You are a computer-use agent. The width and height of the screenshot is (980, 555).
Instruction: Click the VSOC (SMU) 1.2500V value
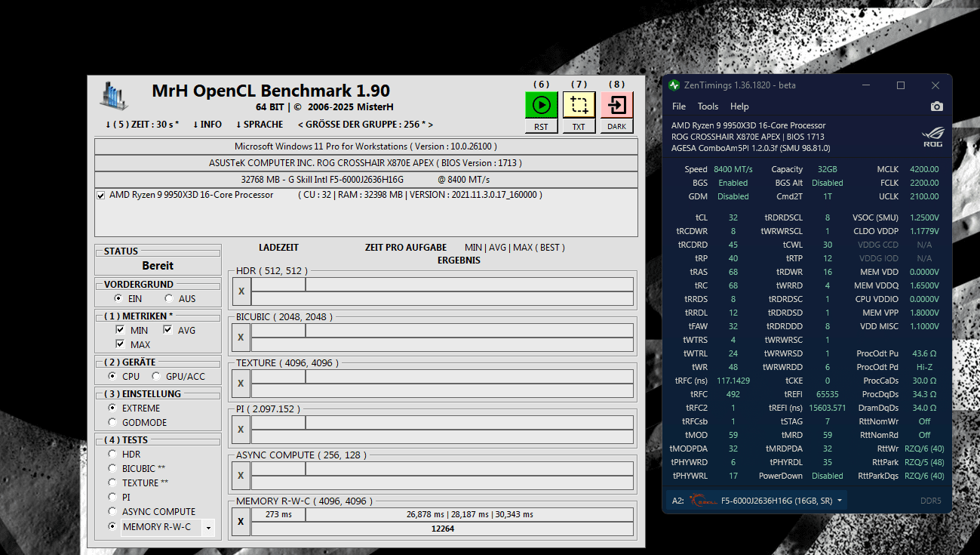click(924, 217)
